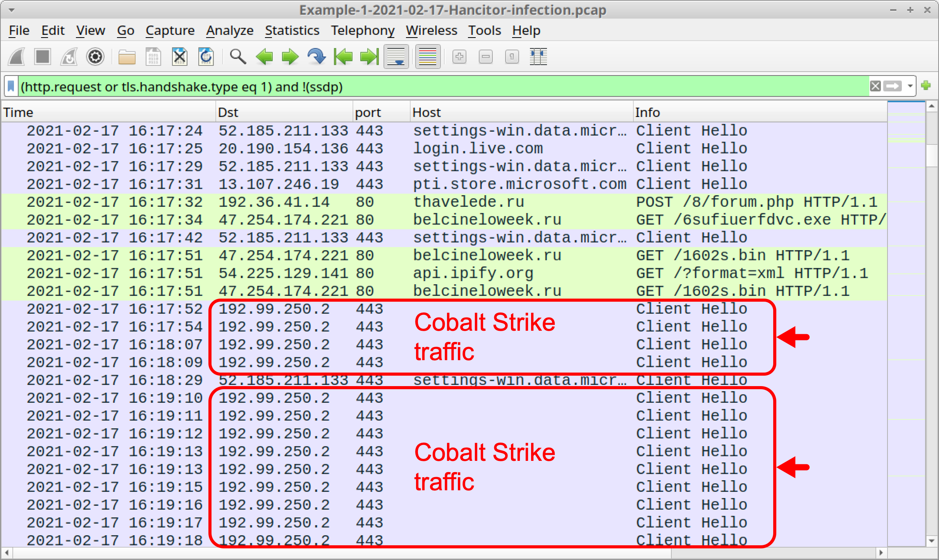Viewport: 939px width, 560px height.
Task: Stop the running capture
Action: coord(43,57)
